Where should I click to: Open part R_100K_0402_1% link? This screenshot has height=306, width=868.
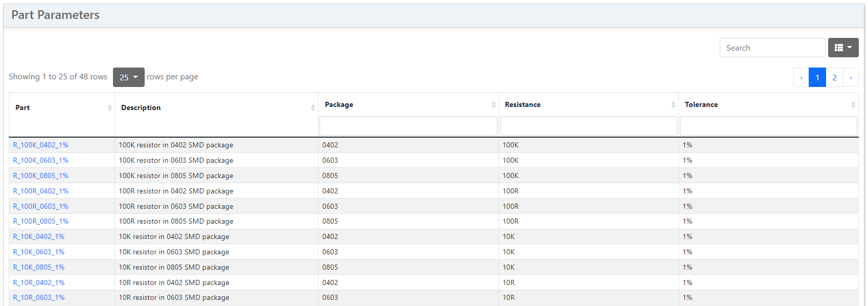(x=41, y=145)
